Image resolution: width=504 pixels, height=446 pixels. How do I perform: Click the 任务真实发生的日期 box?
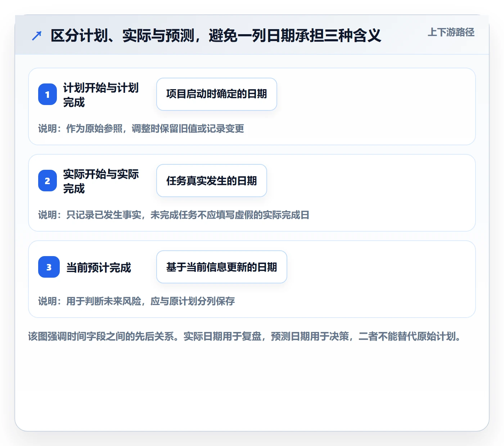tap(212, 181)
